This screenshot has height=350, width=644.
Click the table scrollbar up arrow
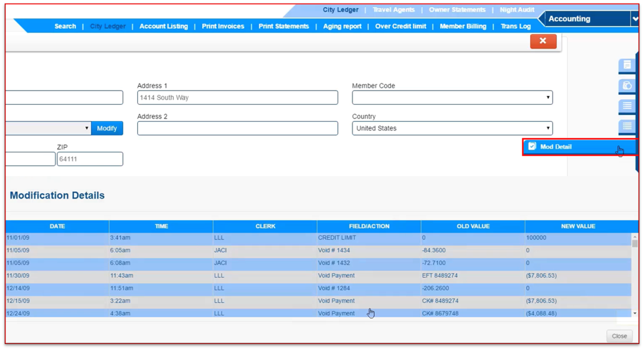click(635, 237)
